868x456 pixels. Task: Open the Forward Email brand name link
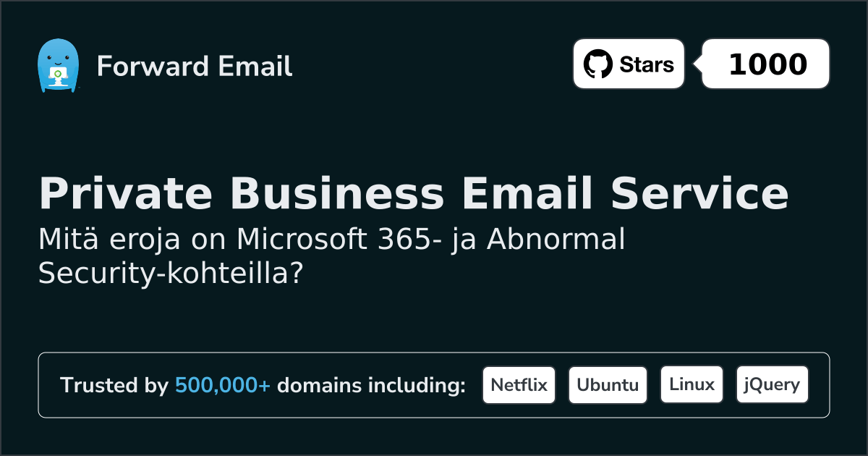point(195,67)
